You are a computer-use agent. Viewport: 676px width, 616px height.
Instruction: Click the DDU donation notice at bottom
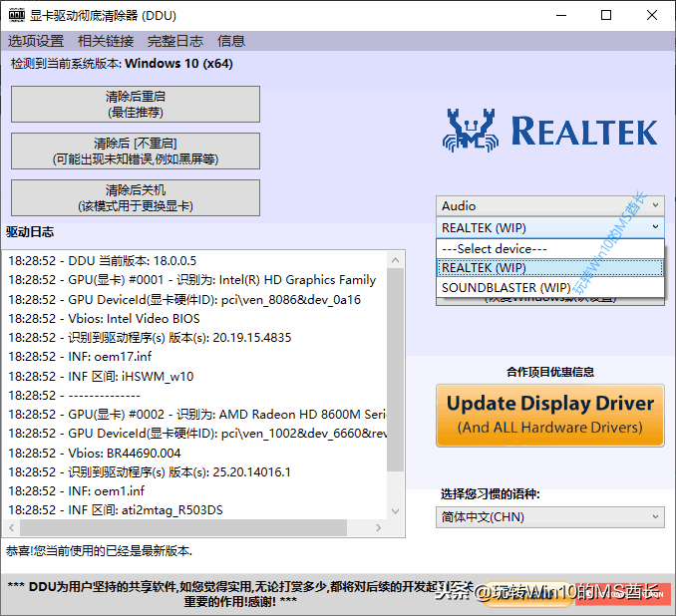tap(240, 594)
